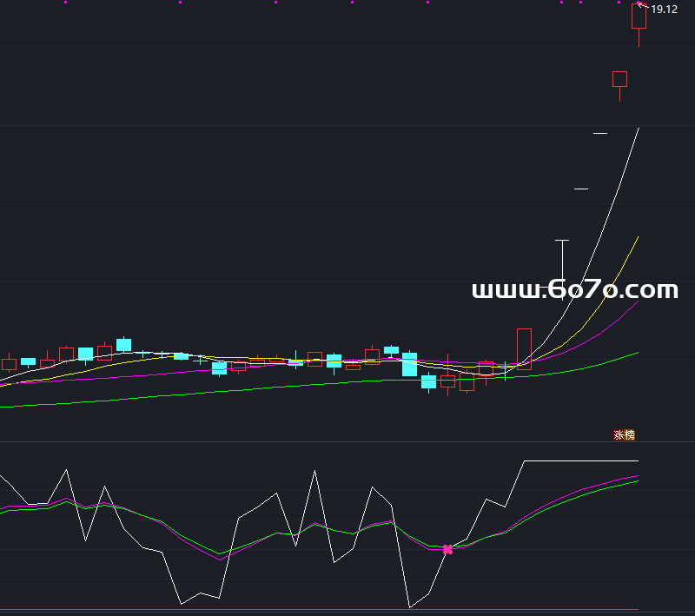Click the orange 榜 badge
This screenshot has width=695, height=616.
(630, 435)
